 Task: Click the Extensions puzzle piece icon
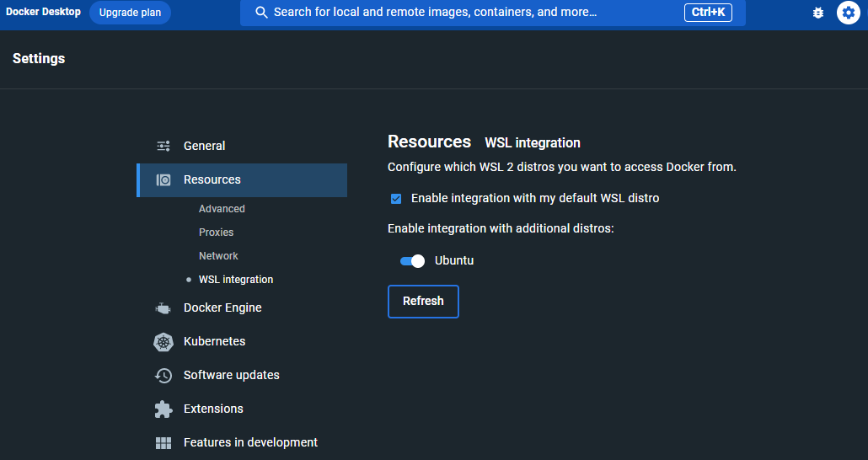tap(163, 409)
